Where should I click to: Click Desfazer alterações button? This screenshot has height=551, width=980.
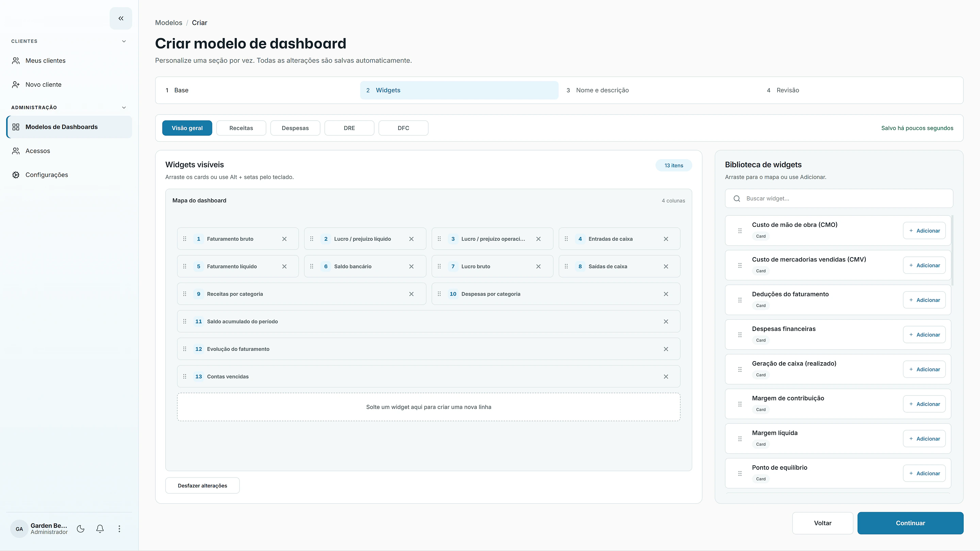(202, 486)
